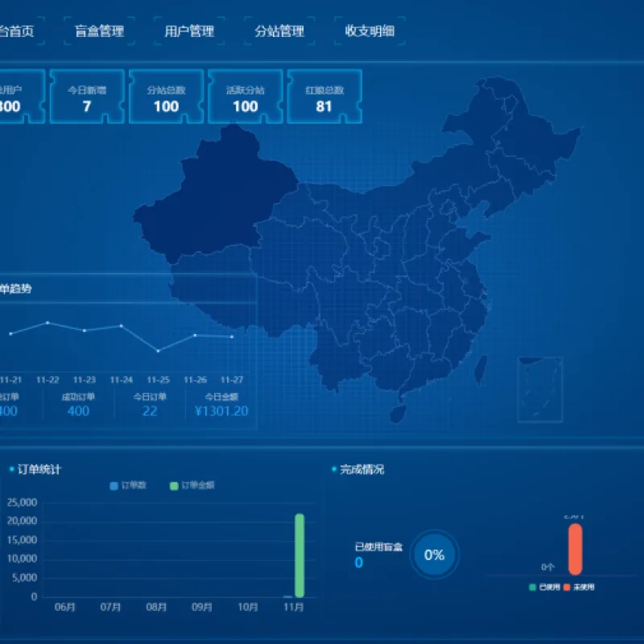Toggle the blue 订单数 legend swatch
The image size is (644, 644).
(x=114, y=486)
